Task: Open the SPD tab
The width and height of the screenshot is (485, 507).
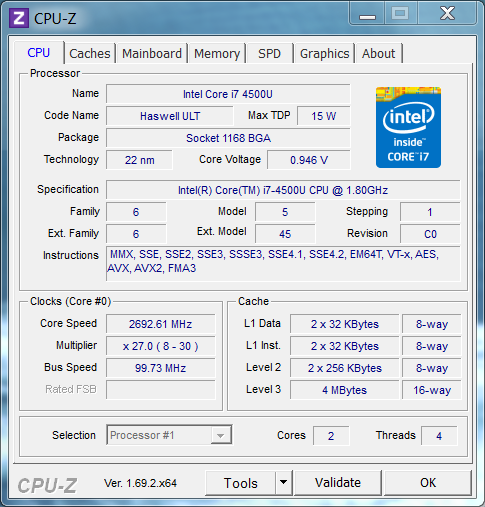Action: point(270,53)
